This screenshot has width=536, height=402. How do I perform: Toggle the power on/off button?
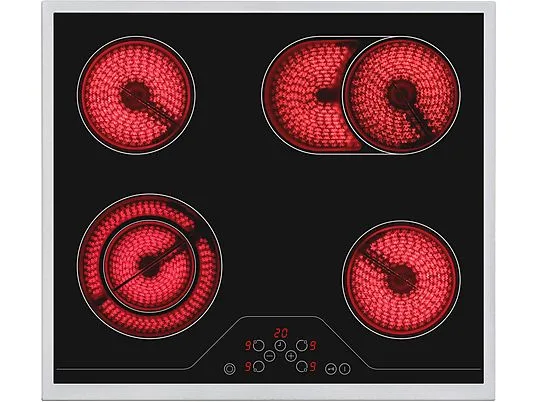(x=345, y=369)
